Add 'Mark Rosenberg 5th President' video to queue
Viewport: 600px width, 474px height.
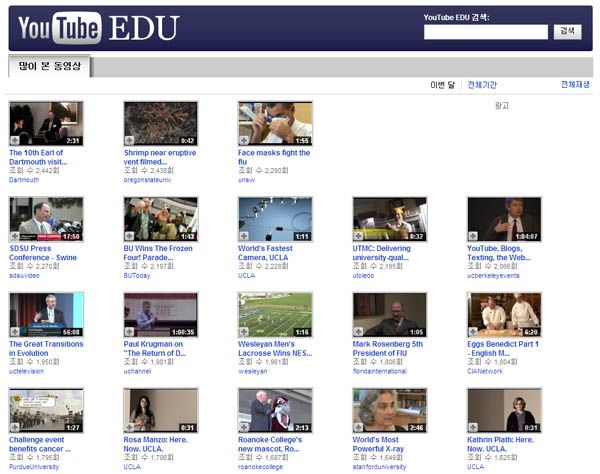(x=358, y=332)
